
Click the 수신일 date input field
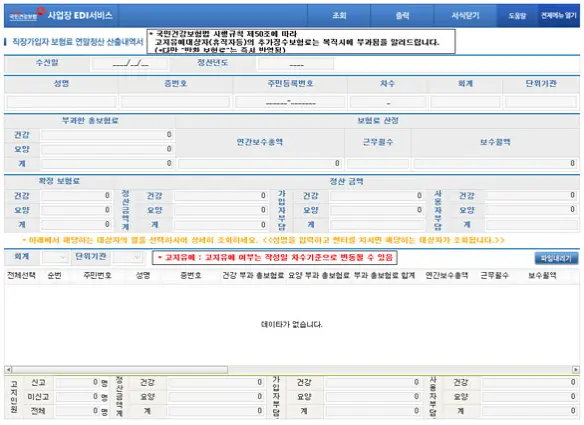(x=130, y=64)
